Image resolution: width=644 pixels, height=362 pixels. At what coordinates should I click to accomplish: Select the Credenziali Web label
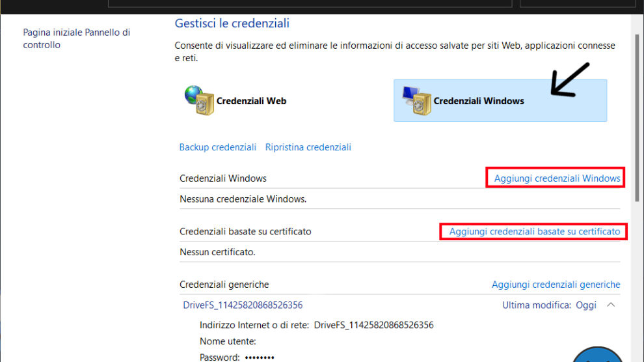(x=251, y=101)
